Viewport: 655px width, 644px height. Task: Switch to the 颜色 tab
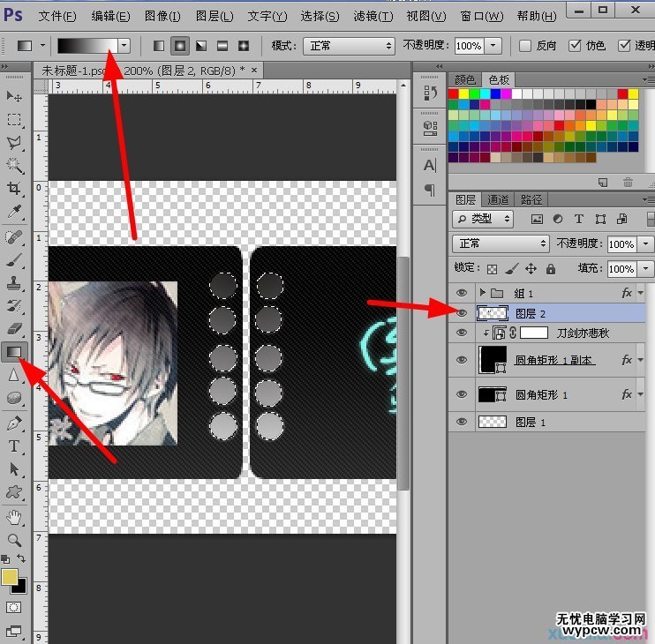(465, 79)
